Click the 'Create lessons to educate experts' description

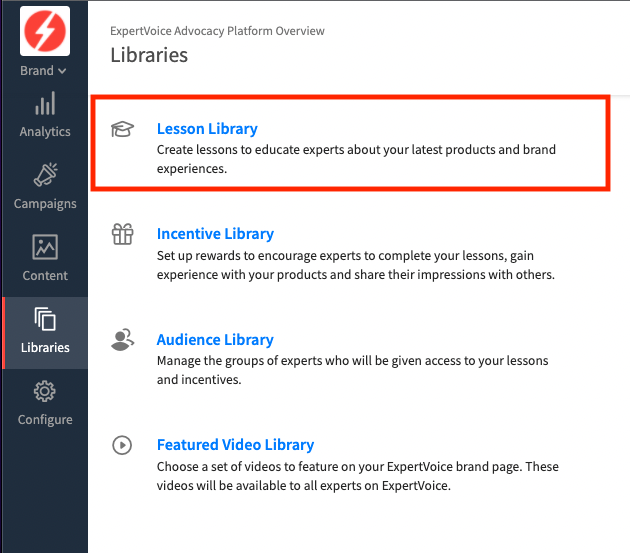click(x=356, y=159)
